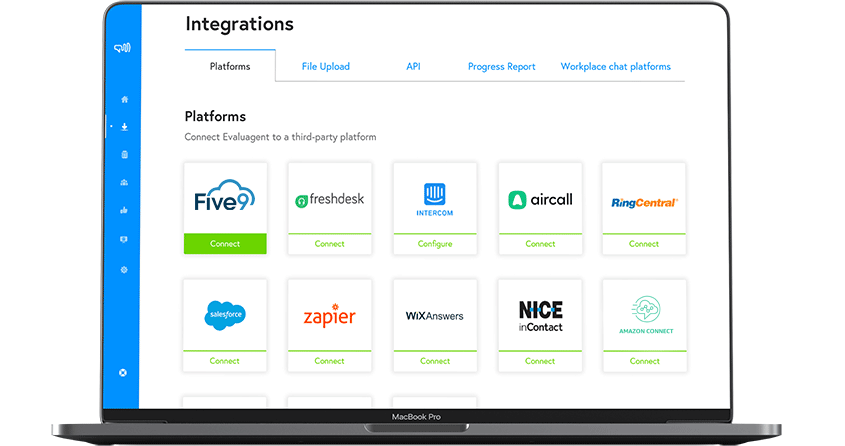Connect the Amazon Connect platform

coord(645,361)
